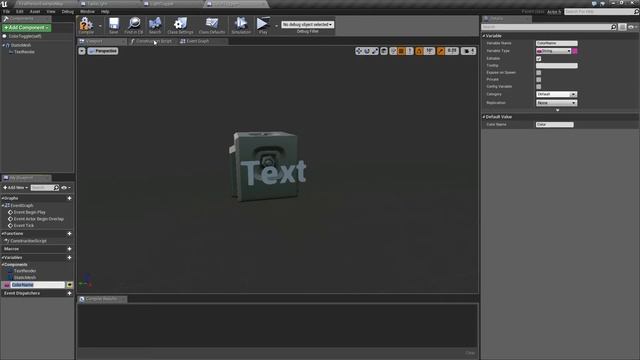Open Class Settings from the toolbar

(180, 23)
